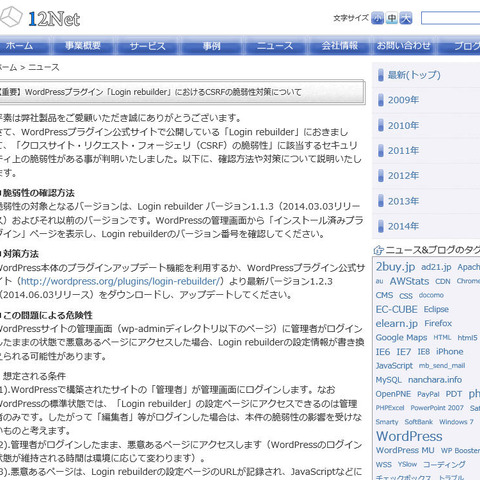Image resolution: width=480 pixels, height=480 pixels.
Task: Select the WordPress MU tag
Action: point(405,450)
